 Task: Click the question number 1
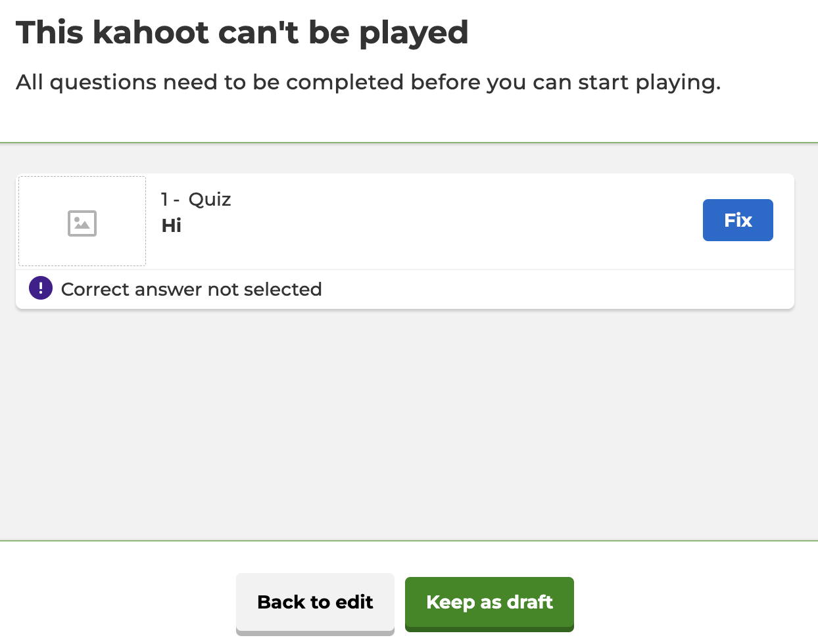164,199
